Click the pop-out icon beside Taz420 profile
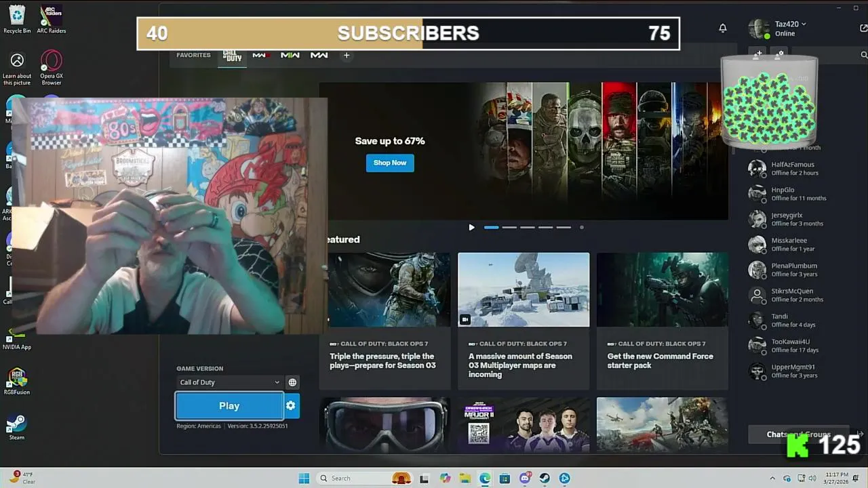This screenshot has height=488, width=868. tap(863, 28)
